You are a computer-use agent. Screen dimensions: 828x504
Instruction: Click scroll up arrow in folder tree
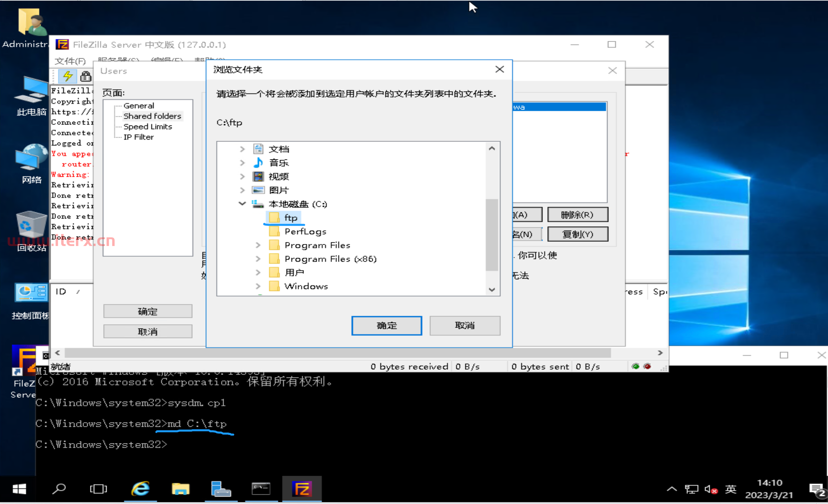pos(492,148)
